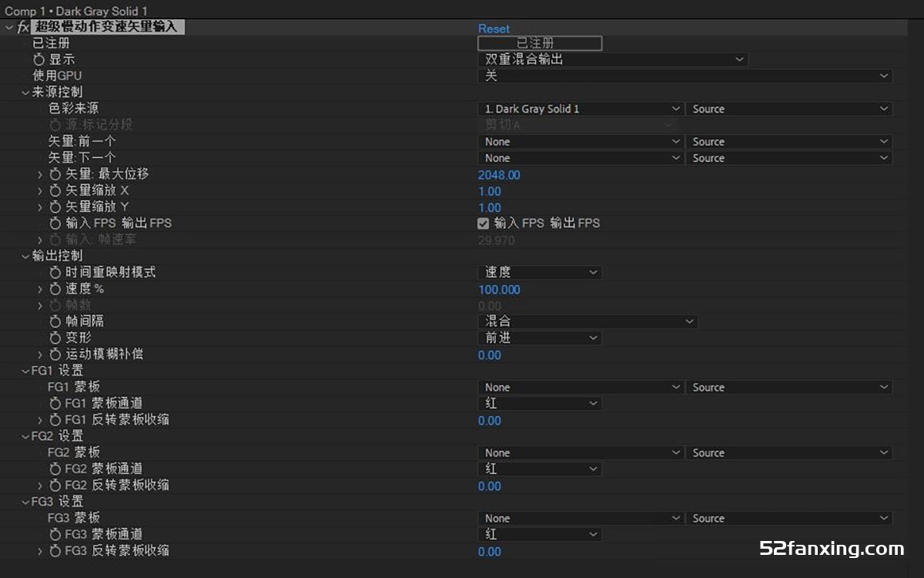Open 时间重映射模式 dropdown showing 速度
This screenshot has width=924, height=578.
[540, 272]
